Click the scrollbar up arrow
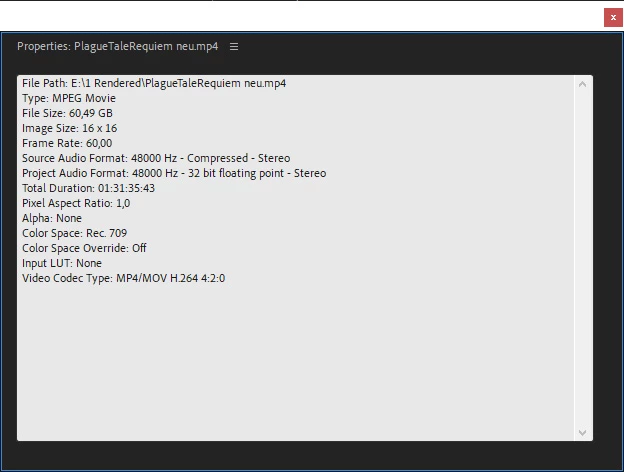The image size is (624, 472). 582,84
